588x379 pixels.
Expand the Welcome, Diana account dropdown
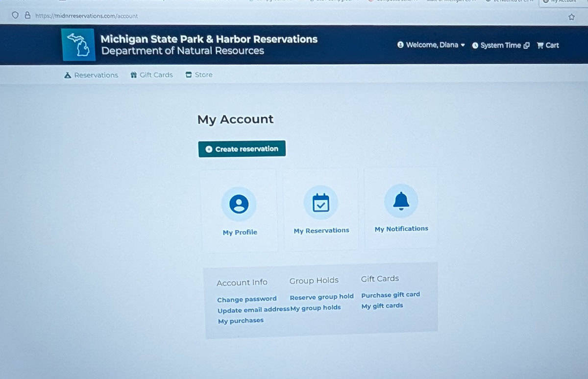[431, 45]
